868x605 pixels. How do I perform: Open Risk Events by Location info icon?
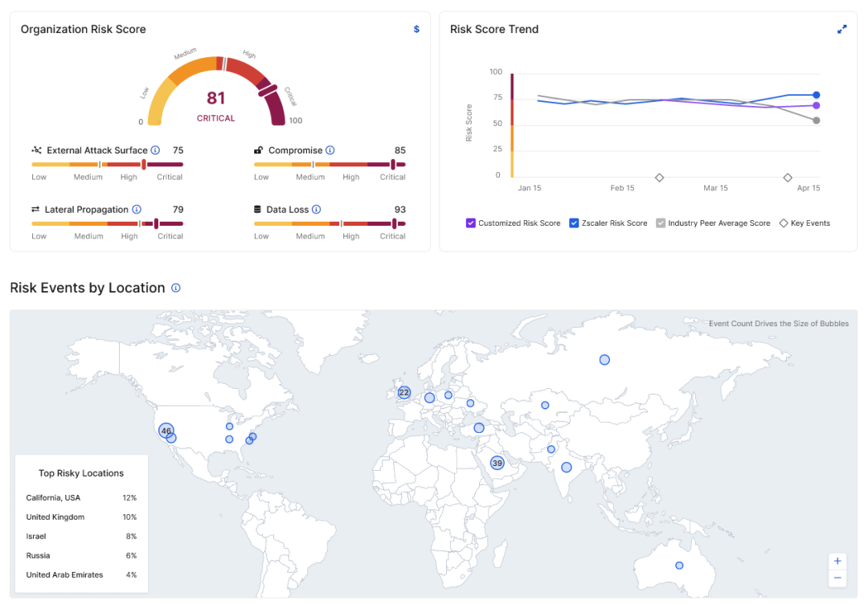tap(176, 288)
